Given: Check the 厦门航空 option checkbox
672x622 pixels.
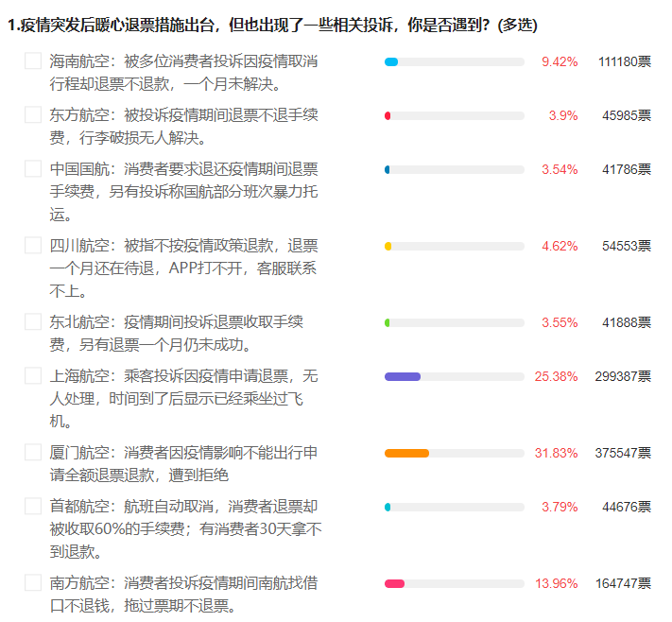Looking at the screenshot, I should click(x=33, y=452).
